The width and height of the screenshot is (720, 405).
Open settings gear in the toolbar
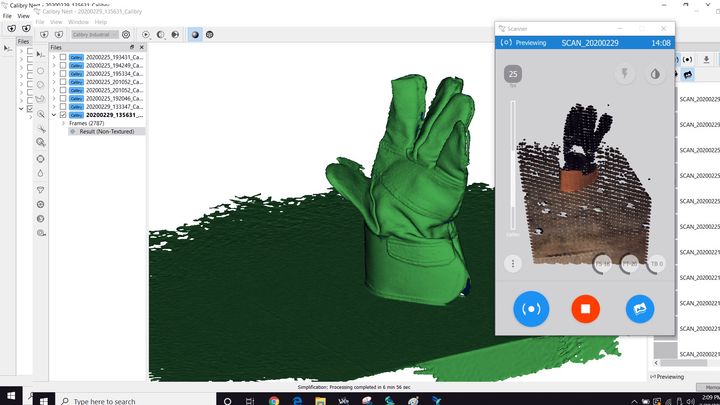tap(126, 34)
